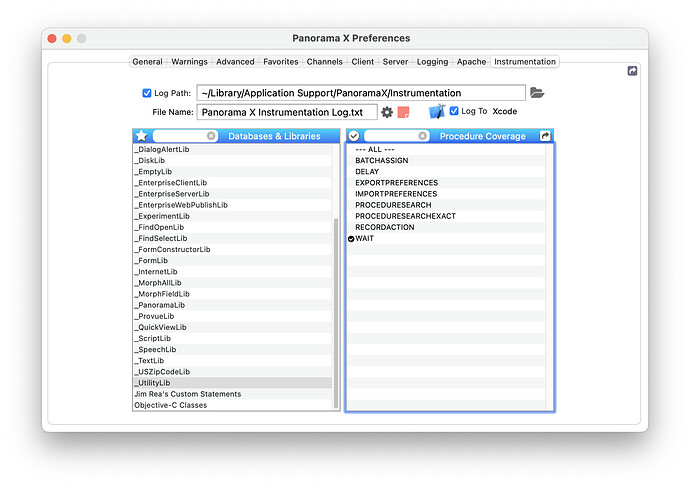Select BATCHASSIGN procedure

pos(446,161)
